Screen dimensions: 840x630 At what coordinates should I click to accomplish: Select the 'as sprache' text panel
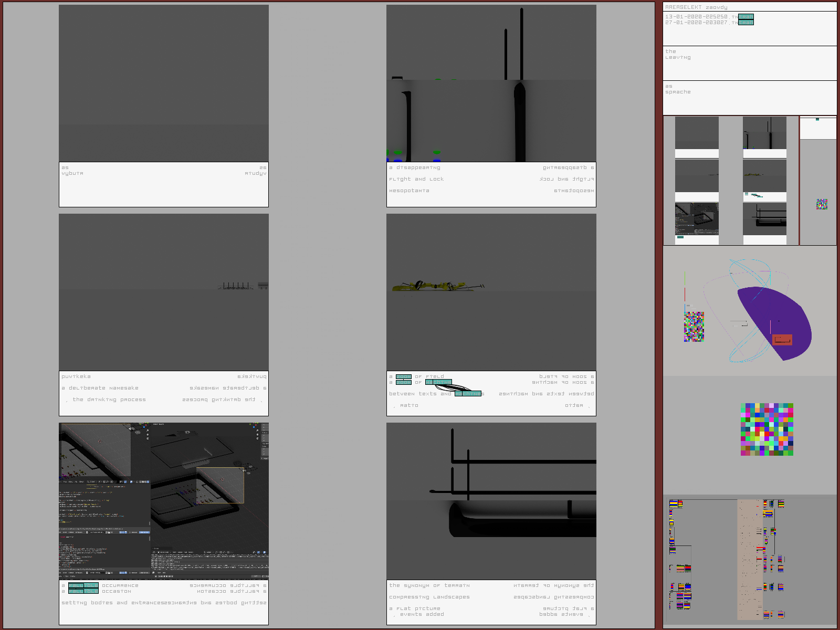pos(749,98)
